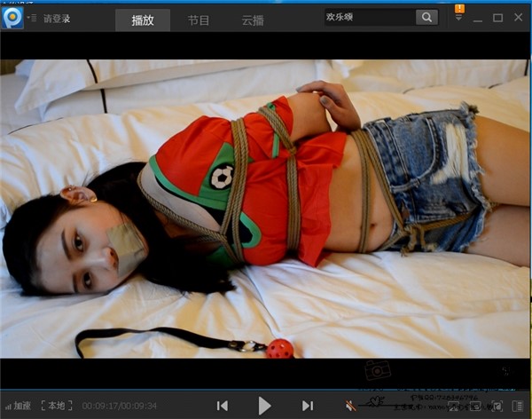Enter fullscreen using the bottom-right icon
The height and width of the screenshot is (419, 532).
[x=497, y=406]
